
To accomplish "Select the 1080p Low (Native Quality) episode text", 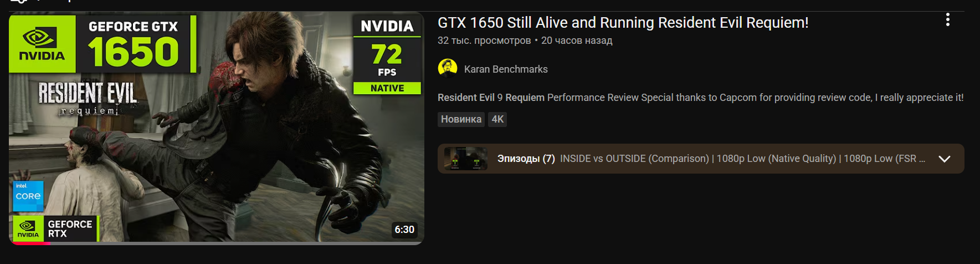I will click(776, 159).
